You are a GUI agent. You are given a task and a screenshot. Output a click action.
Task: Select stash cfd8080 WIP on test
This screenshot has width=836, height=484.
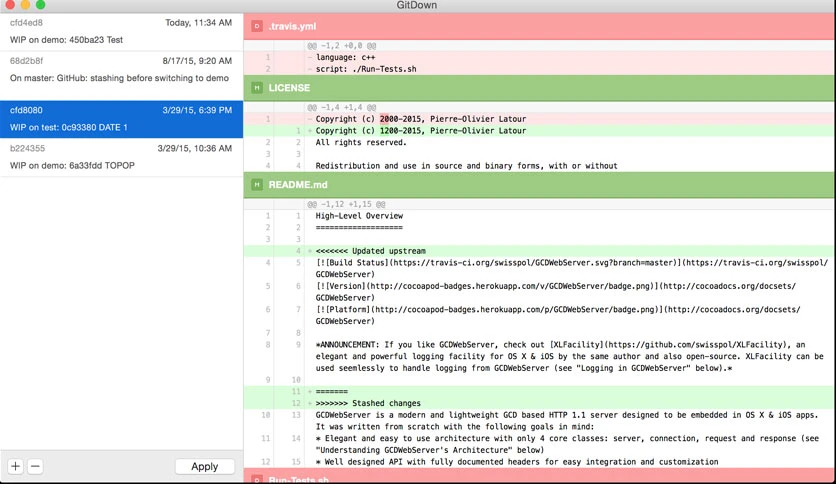click(x=122, y=119)
